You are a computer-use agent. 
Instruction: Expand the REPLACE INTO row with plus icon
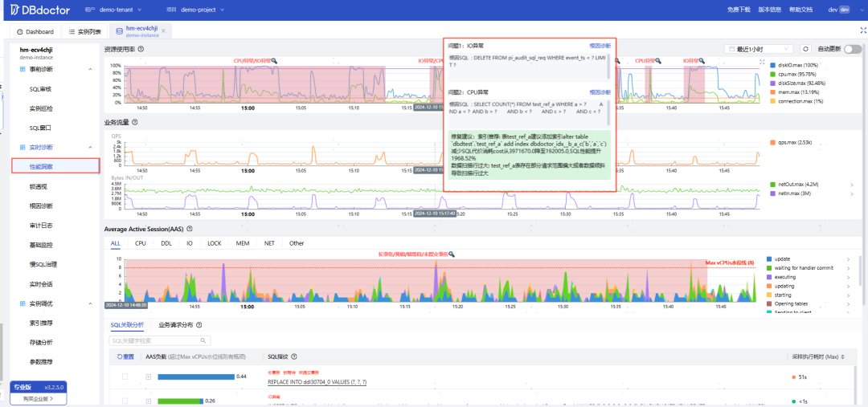[x=149, y=376]
